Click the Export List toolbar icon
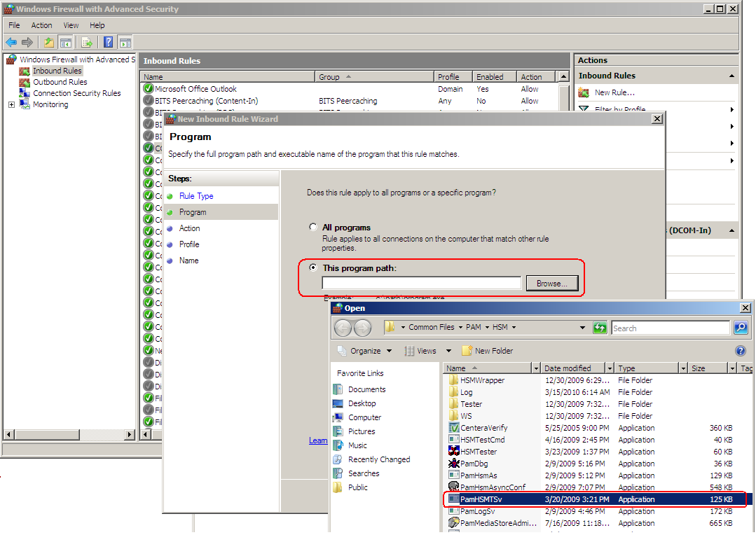Screen dimensions: 756x535 coord(87,43)
